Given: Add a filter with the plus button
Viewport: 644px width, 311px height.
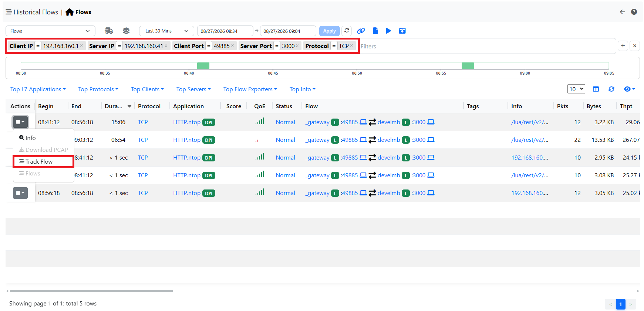Looking at the screenshot, I should click(623, 46).
